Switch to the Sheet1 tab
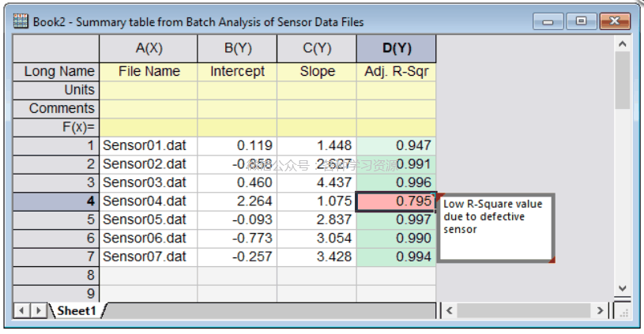 tap(76, 311)
